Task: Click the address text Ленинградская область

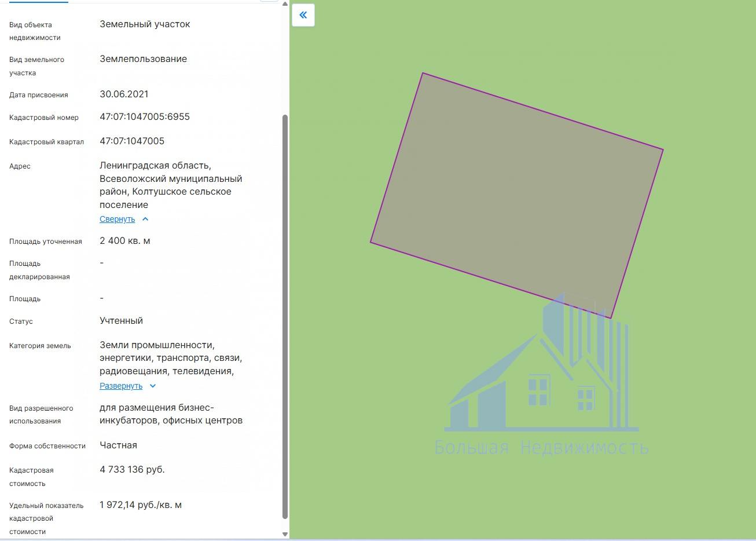Action: point(155,166)
